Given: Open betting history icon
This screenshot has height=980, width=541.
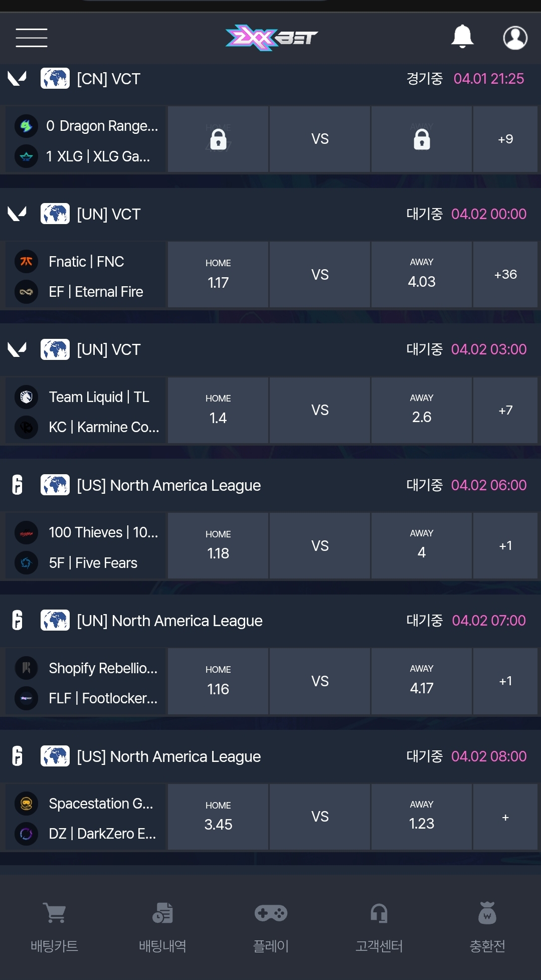Looking at the screenshot, I should pyautogui.click(x=162, y=913).
